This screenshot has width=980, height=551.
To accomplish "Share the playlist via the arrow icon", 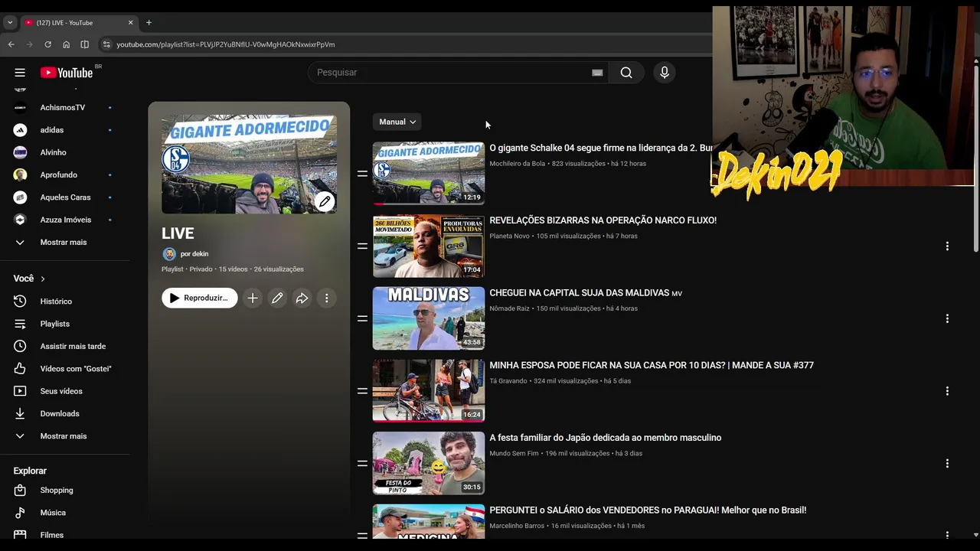I will point(302,298).
